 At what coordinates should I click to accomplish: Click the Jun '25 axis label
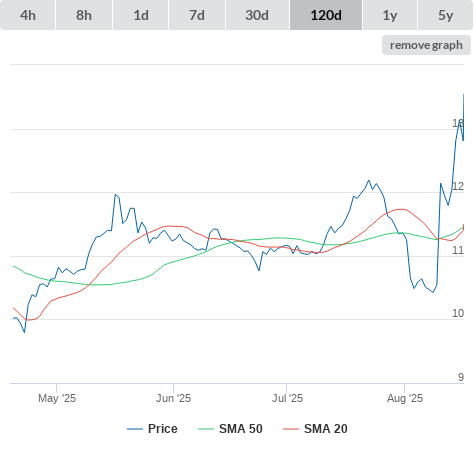(x=173, y=398)
